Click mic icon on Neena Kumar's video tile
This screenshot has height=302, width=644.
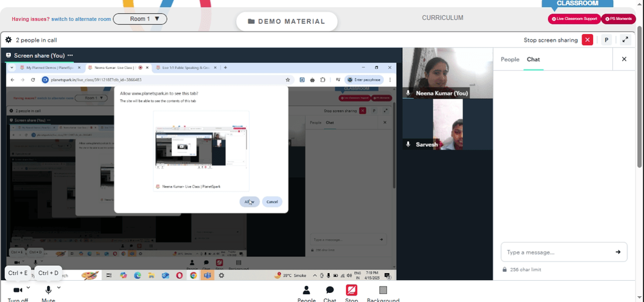(x=408, y=93)
